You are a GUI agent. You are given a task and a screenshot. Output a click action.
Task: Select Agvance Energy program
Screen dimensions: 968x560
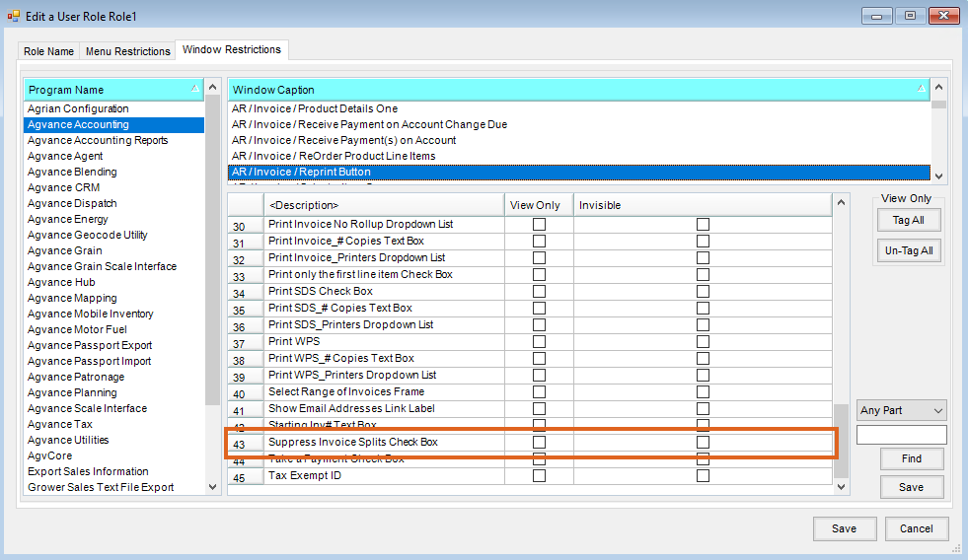coord(114,219)
